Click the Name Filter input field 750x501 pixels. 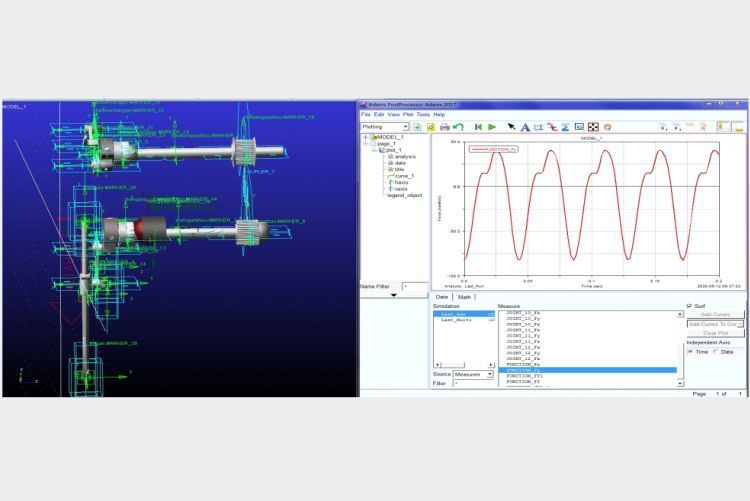415,286
